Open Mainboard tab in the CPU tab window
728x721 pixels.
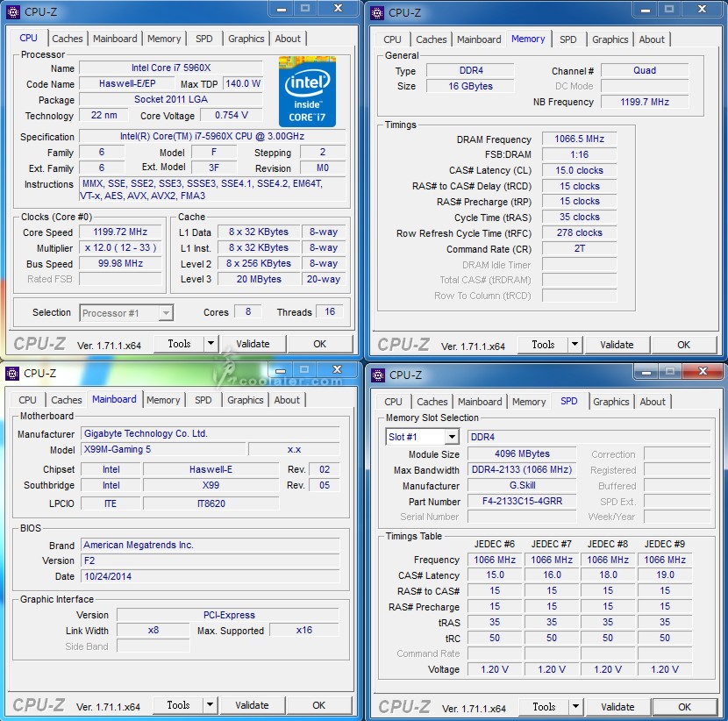(x=115, y=39)
